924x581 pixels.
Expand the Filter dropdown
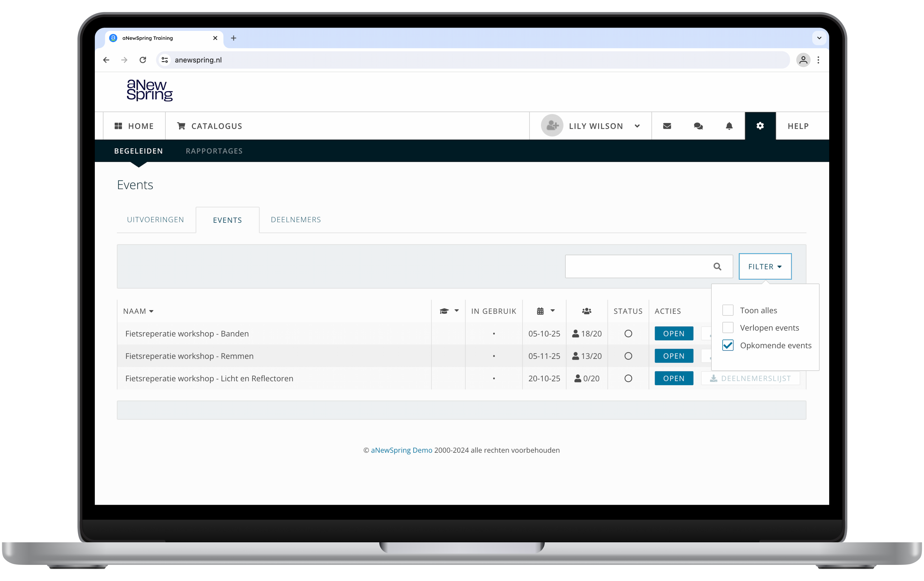765,266
